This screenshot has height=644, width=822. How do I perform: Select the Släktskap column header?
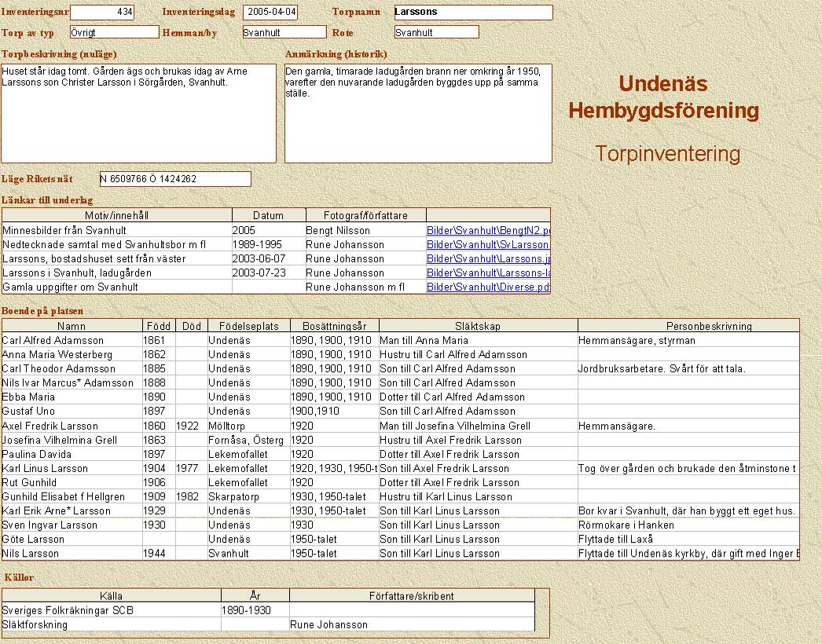point(478,326)
